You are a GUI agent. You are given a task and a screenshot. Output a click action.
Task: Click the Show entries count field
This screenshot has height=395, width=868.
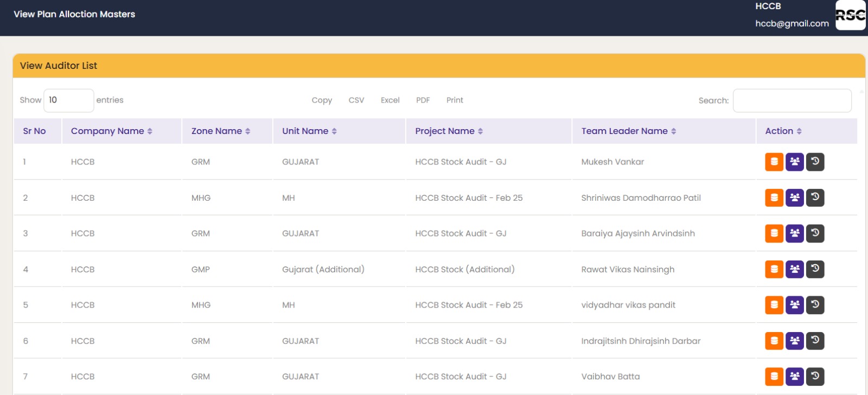(x=68, y=100)
